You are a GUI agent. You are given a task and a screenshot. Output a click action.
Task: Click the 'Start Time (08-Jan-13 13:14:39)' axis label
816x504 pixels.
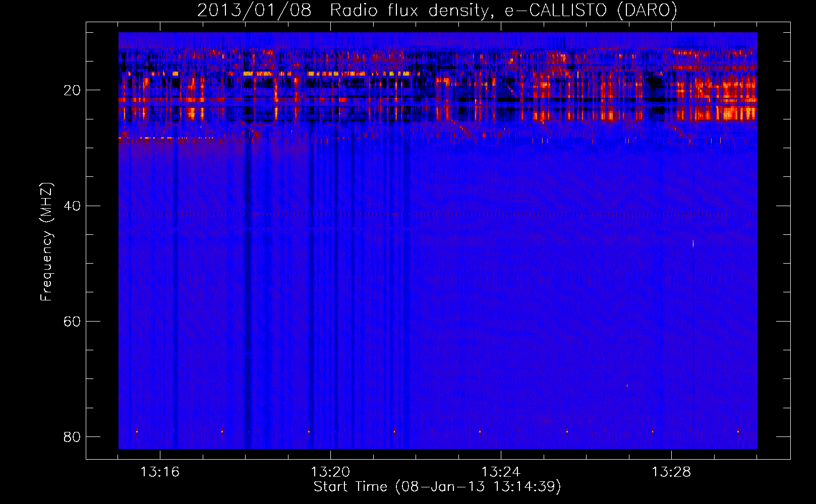tap(437, 487)
